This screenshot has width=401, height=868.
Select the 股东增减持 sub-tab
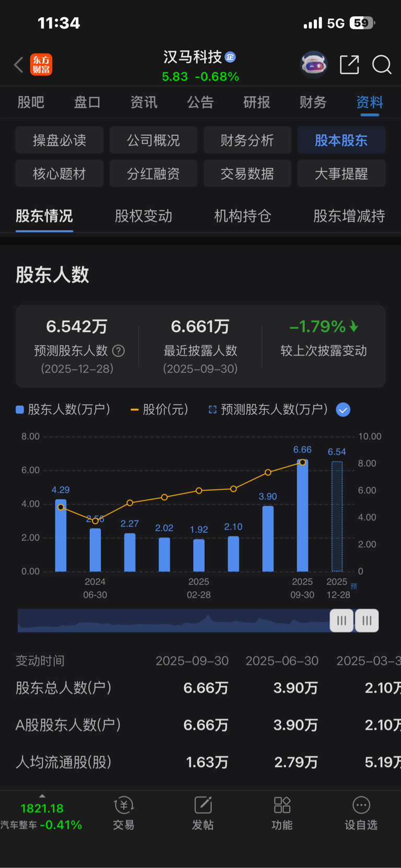tap(349, 216)
